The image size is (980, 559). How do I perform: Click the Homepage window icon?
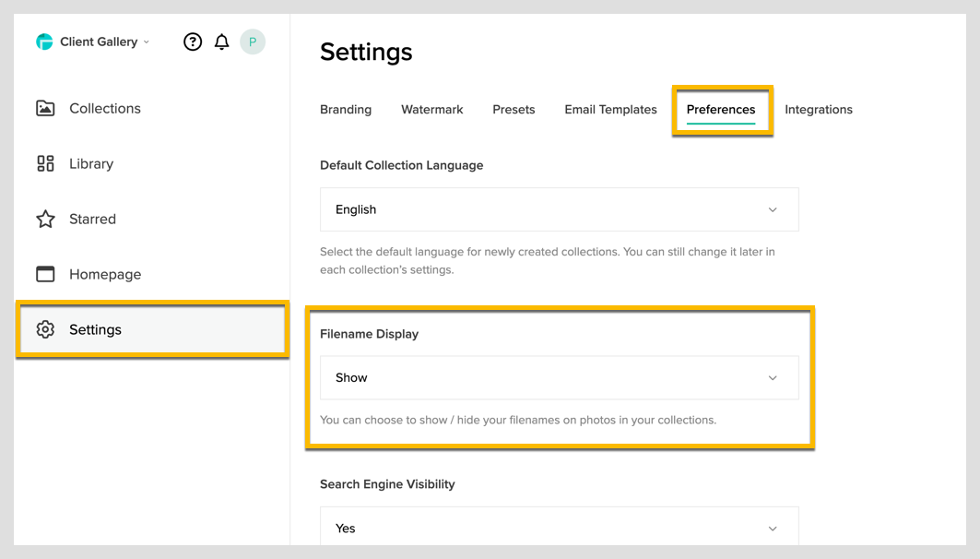(x=45, y=274)
